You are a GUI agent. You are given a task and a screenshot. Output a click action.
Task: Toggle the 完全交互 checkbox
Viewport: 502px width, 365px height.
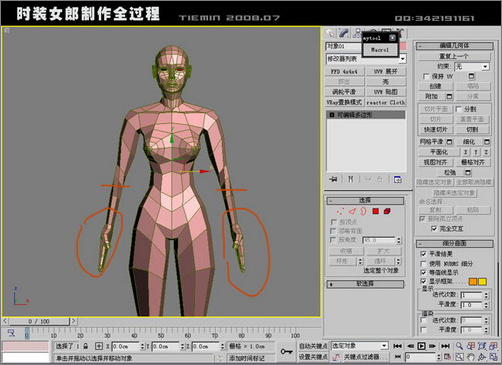pos(434,229)
